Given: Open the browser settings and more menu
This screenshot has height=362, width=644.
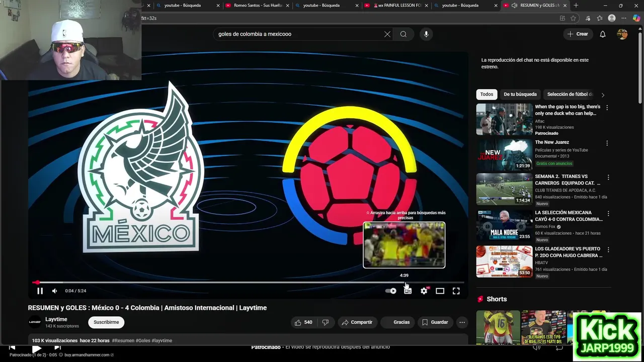Looking at the screenshot, I should tap(624, 18).
